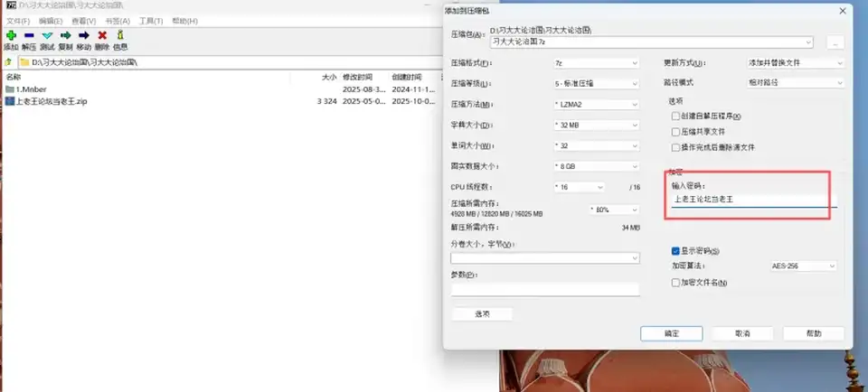Open the 书签(A) menu
The height and width of the screenshot is (392, 868).
pos(118,21)
